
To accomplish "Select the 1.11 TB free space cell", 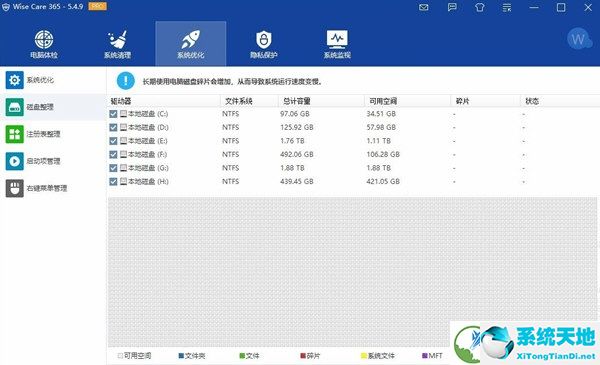I will [378, 141].
